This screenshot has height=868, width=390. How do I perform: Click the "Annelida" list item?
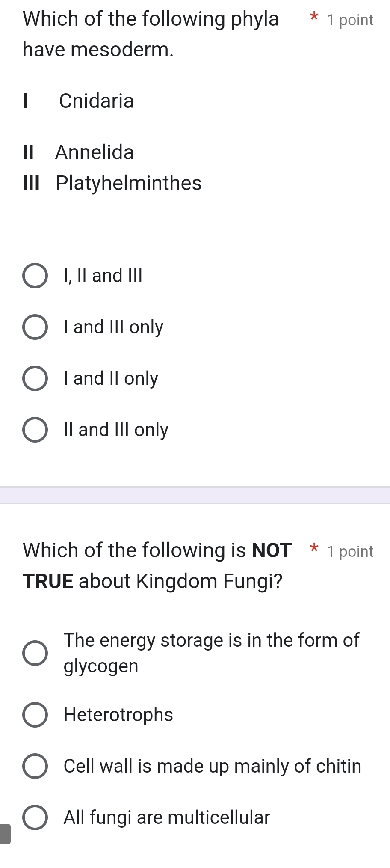coord(77,152)
